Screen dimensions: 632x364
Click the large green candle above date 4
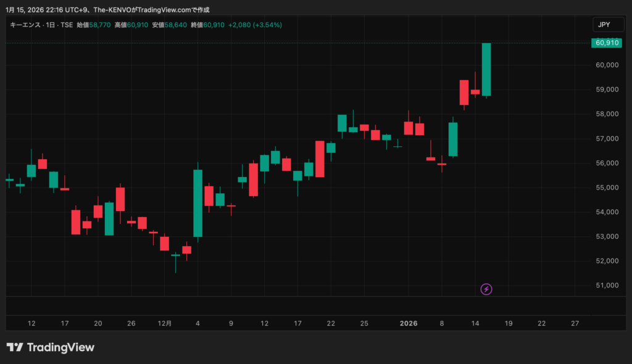coord(197,203)
